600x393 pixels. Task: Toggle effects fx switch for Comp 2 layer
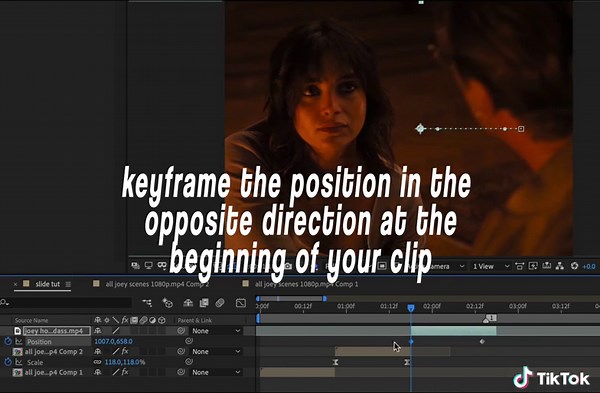(125, 351)
